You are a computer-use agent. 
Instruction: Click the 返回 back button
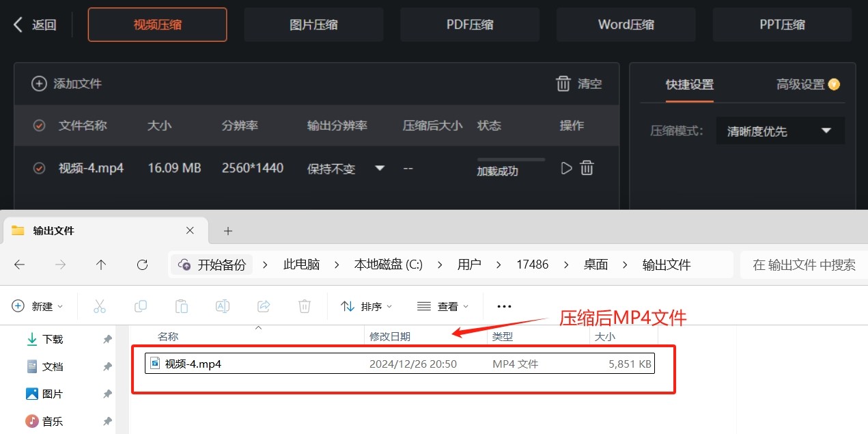(35, 25)
